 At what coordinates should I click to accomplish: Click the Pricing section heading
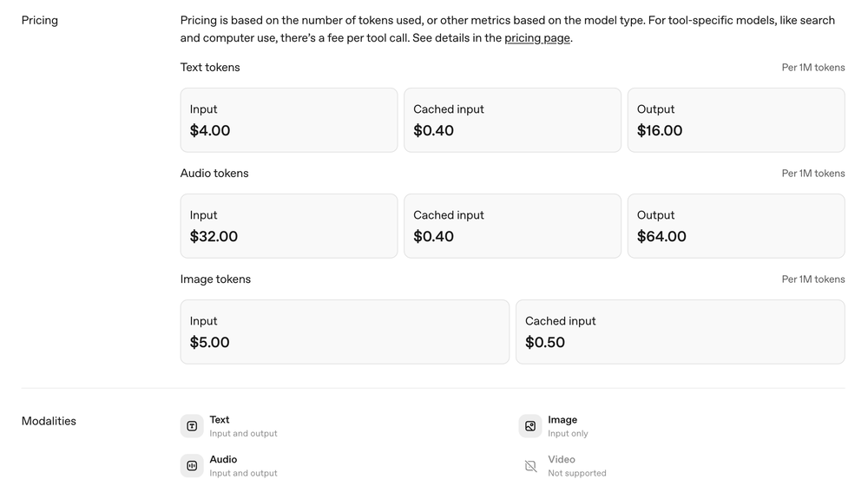point(40,20)
